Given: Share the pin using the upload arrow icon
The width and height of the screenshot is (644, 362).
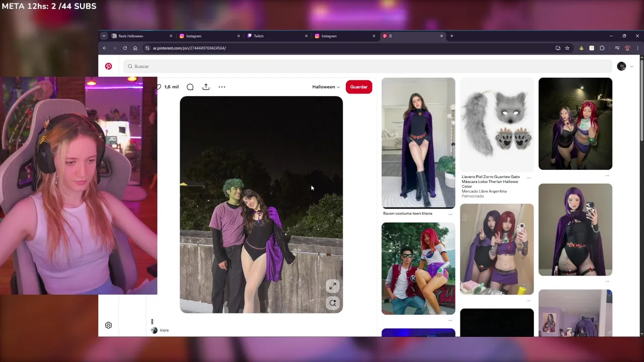Looking at the screenshot, I should click(206, 87).
